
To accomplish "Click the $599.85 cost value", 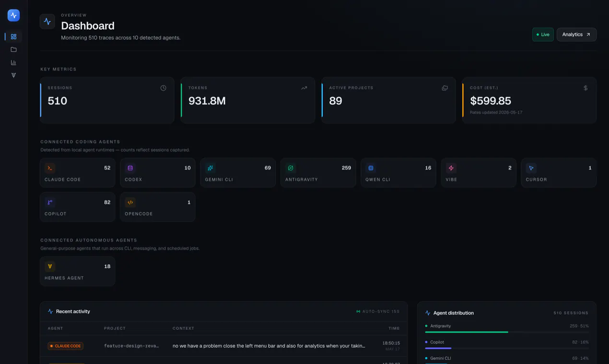I will pos(491,101).
